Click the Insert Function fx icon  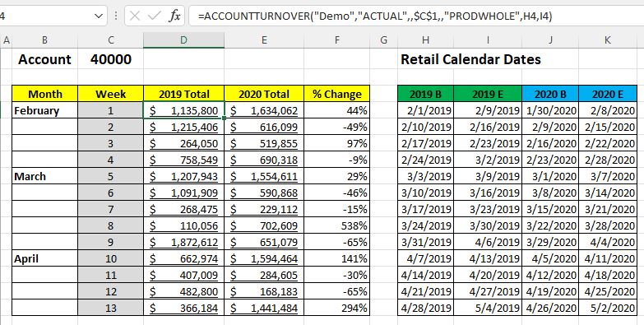click(x=175, y=16)
